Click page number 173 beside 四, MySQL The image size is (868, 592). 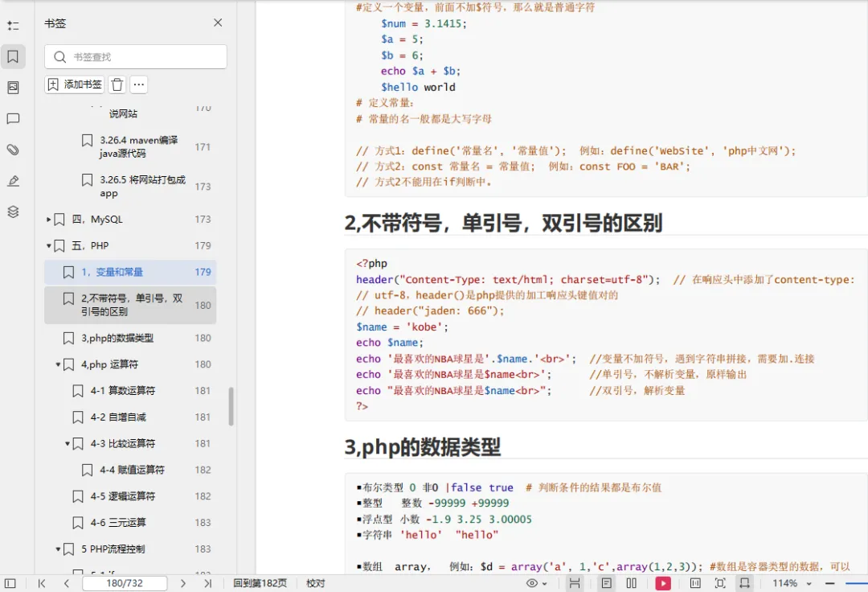[x=203, y=220]
